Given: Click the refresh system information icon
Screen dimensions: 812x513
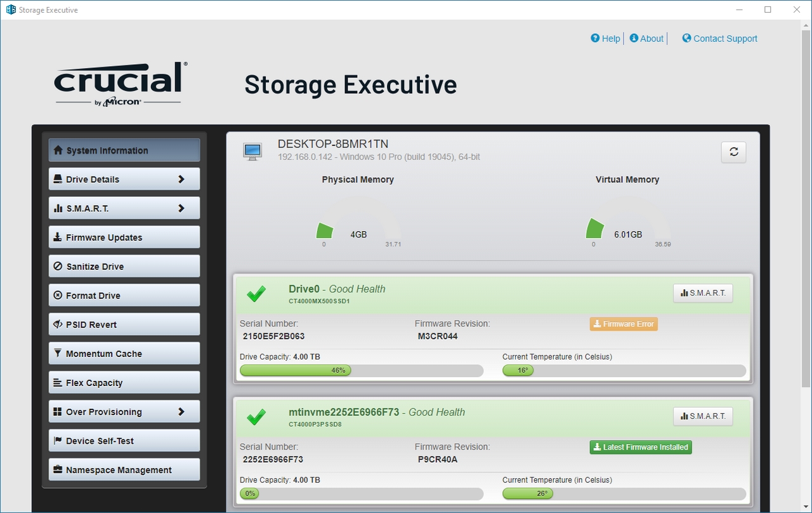Looking at the screenshot, I should coord(733,152).
